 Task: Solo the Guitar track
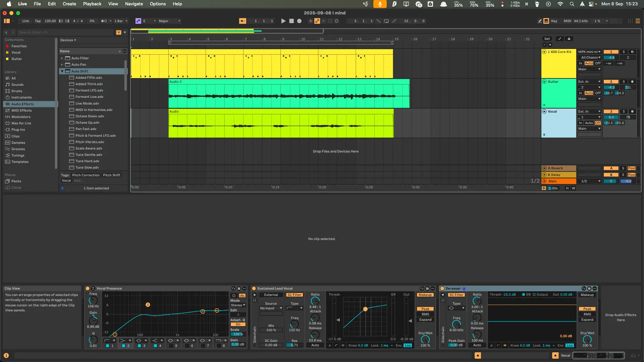click(624, 82)
